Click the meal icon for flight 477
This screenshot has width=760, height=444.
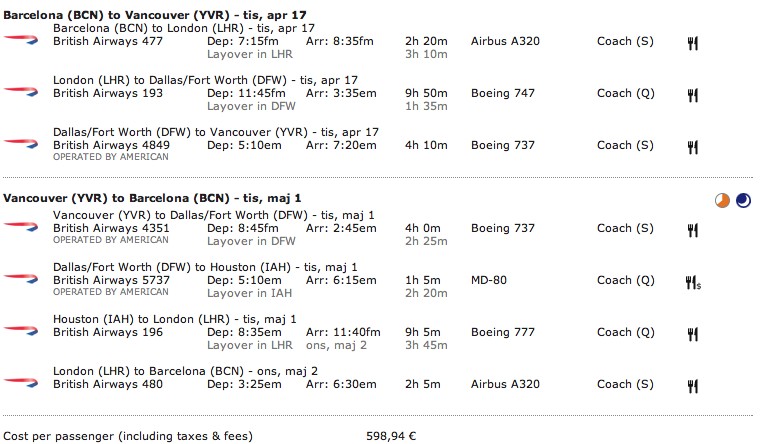coord(691,42)
